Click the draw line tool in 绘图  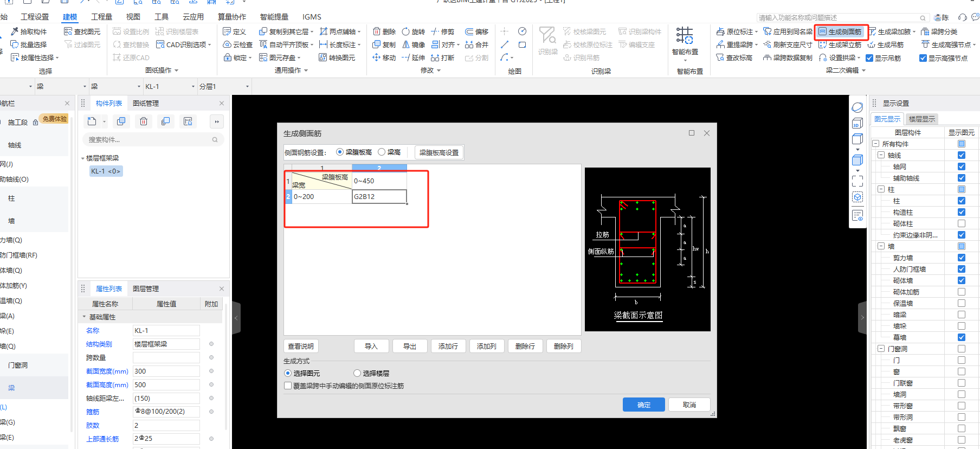click(505, 44)
